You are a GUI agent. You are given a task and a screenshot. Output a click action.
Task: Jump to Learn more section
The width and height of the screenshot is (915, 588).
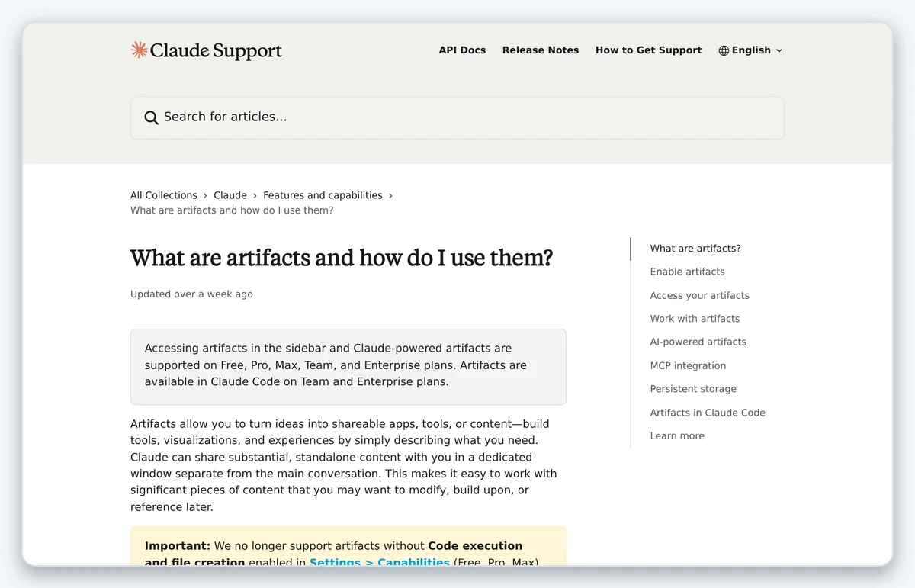[x=677, y=436]
